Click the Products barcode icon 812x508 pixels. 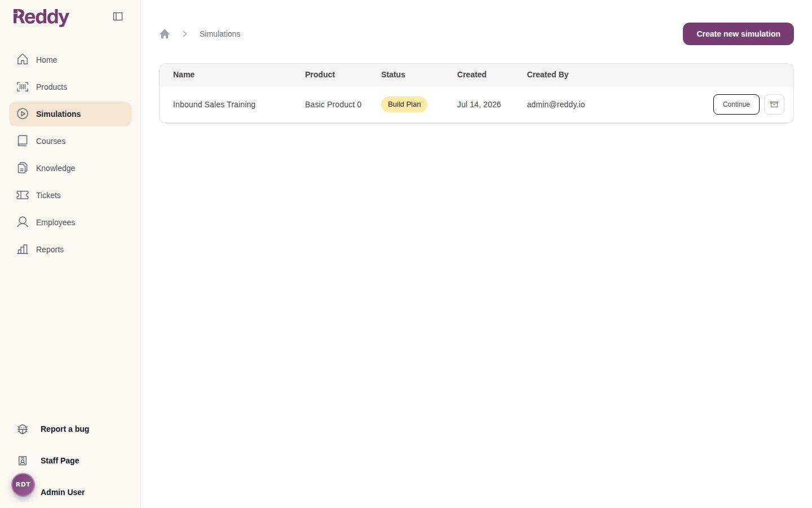coord(23,86)
